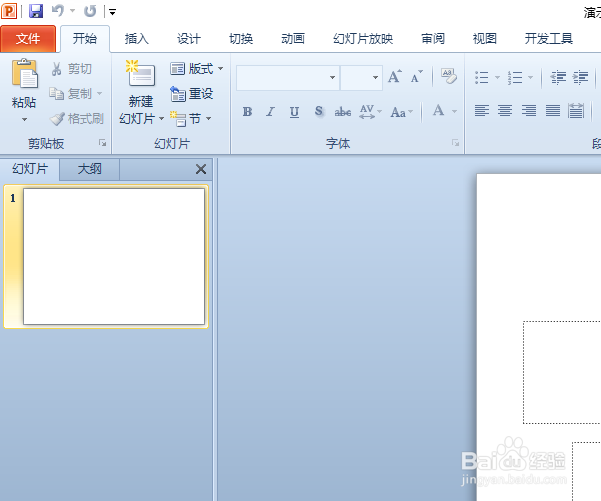Apply the Font Color (A) button

[438, 111]
